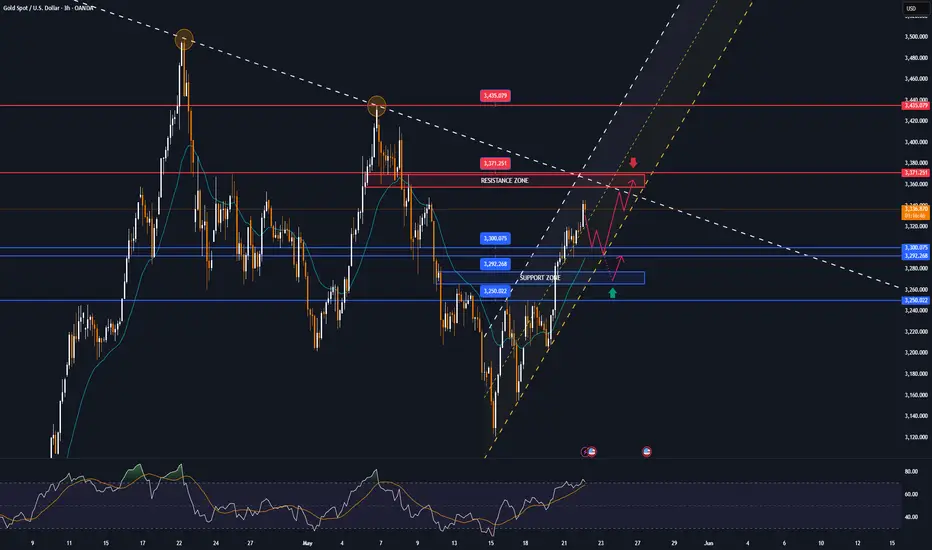The width and height of the screenshot is (932, 550).
Task: Click the 3,160.000 price scale label
Action: point(916,395)
